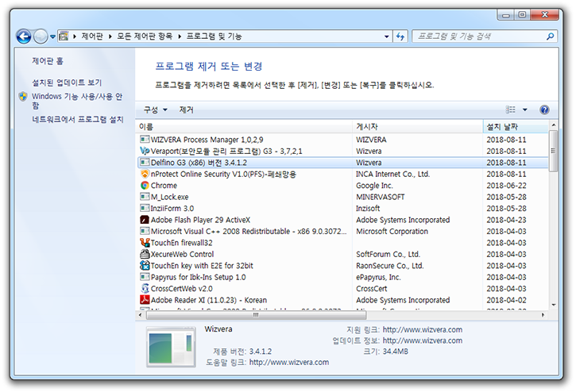Select nProtect Online Security V1.0(PFS) entry
Image resolution: width=576 pixels, height=392 pixels.
[x=223, y=174]
